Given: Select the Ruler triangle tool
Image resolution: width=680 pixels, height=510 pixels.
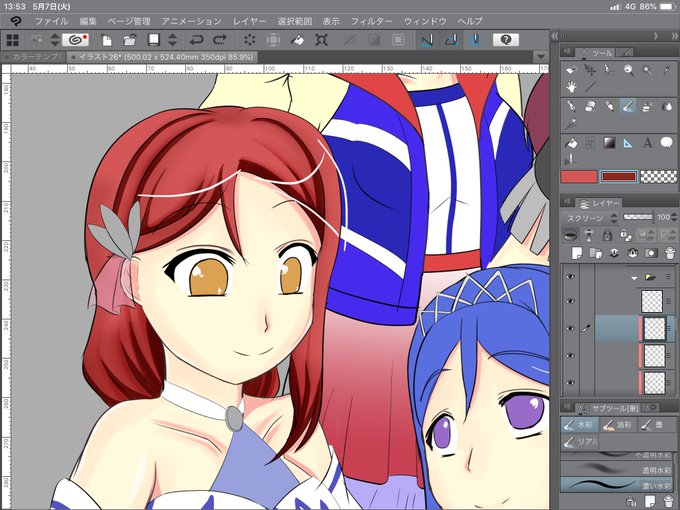Looking at the screenshot, I should coord(628,143).
